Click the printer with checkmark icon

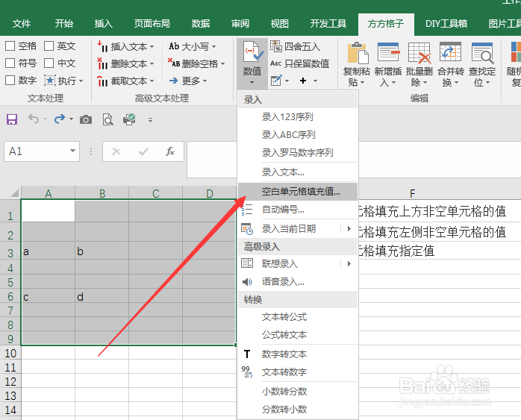tap(129, 119)
